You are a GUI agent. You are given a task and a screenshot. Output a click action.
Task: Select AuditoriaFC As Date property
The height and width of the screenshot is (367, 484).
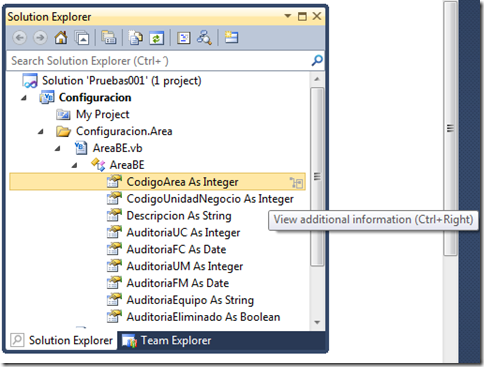pyautogui.click(x=176, y=249)
